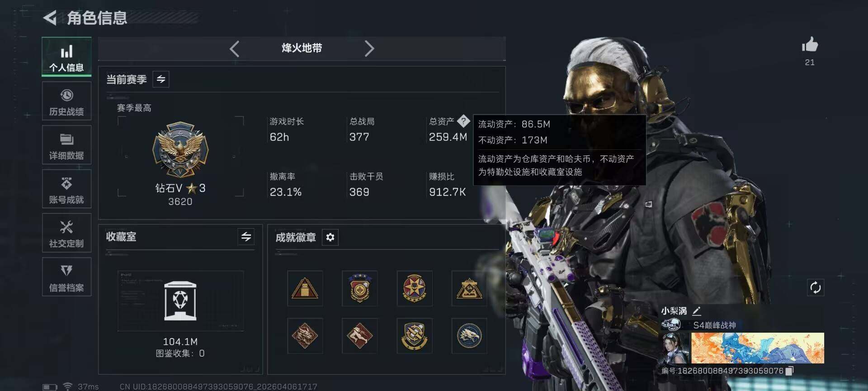Toggle the 收藏室 swap view button
Viewport: 868px width, 391px height.
(x=246, y=237)
